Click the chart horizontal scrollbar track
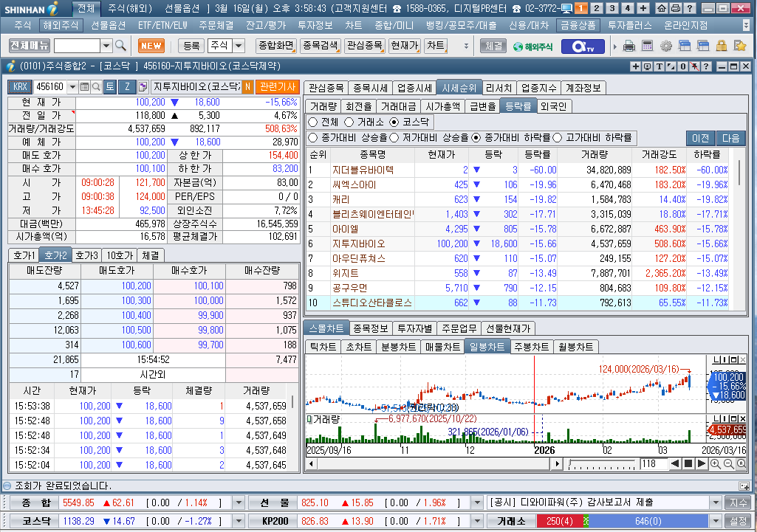The width and height of the screenshot is (757, 532). pyautogui.click(x=433, y=464)
